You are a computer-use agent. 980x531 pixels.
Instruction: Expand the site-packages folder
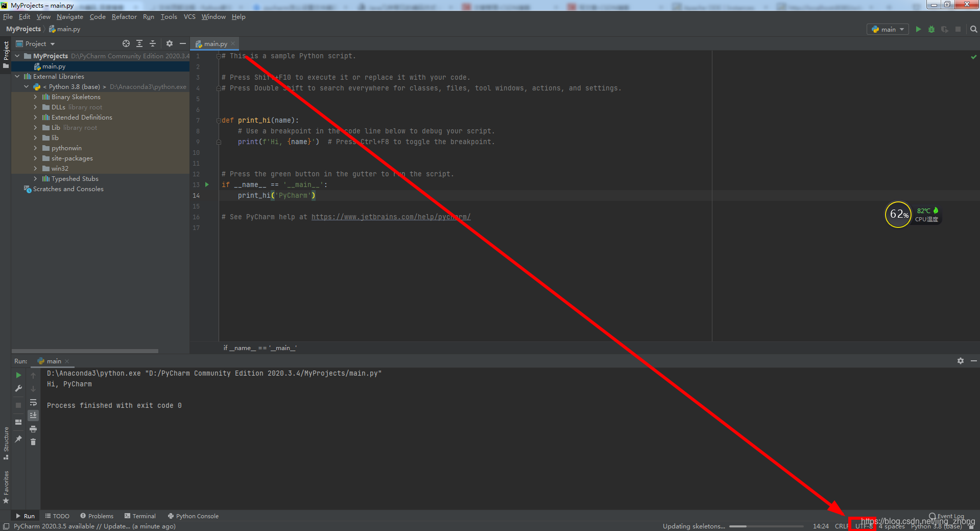coord(35,158)
